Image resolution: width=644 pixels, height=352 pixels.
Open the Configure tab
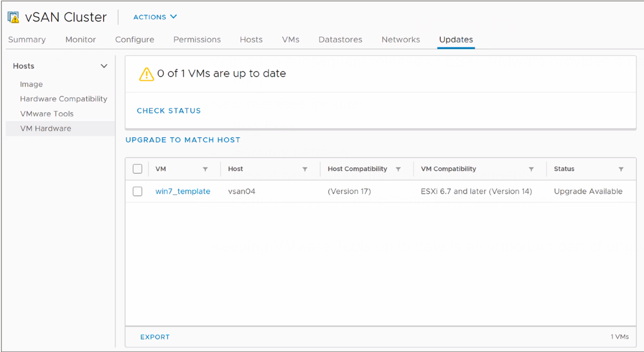point(135,40)
